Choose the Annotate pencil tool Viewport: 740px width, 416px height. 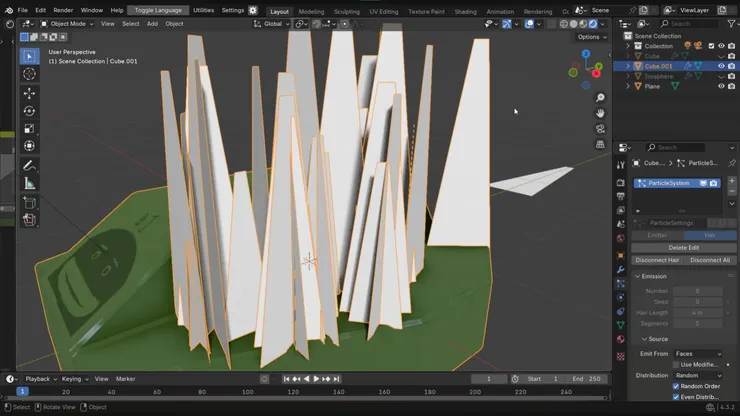click(x=29, y=166)
